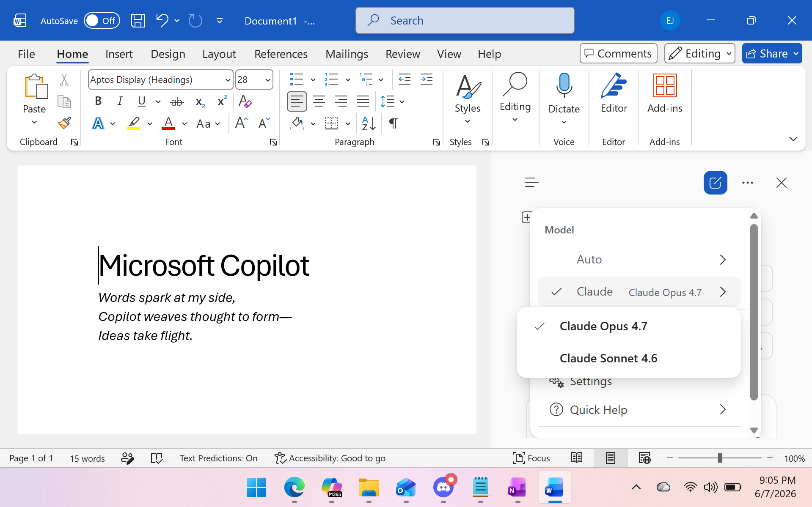Image resolution: width=812 pixels, height=507 pixels.
Task: Click the Copy icon in Clipboard group
Action: coord(64,101)
